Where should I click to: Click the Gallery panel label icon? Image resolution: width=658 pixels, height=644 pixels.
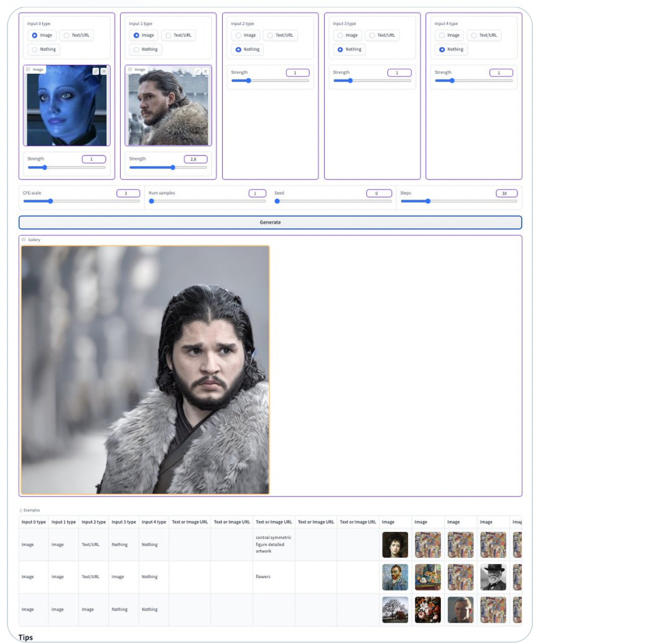[24, 239]
